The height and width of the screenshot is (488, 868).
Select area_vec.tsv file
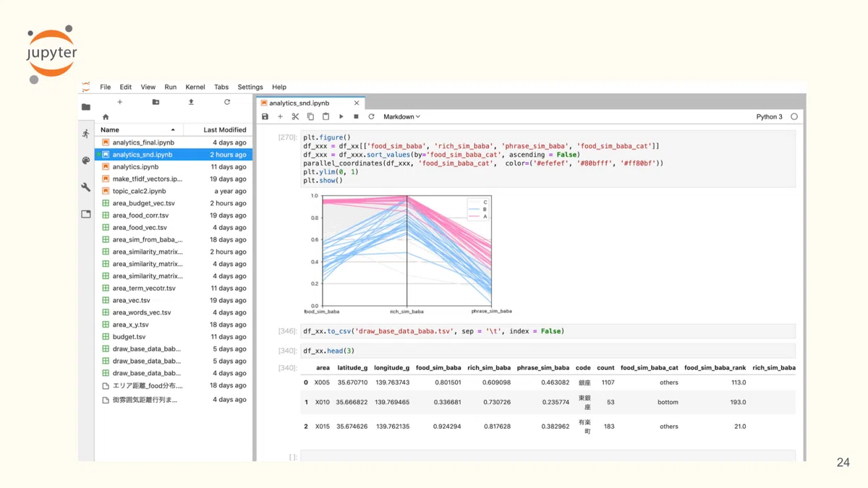tap(174, 300)
